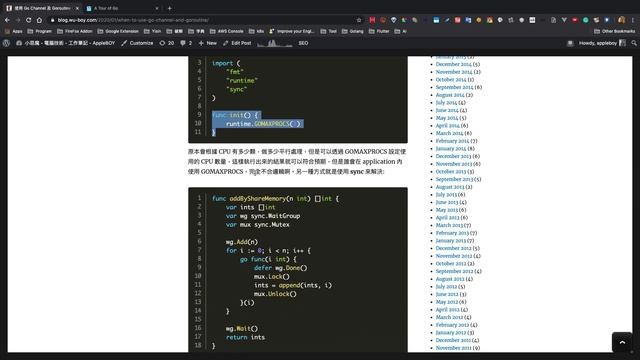The height and width of the screenshot is (360, 640).
Task: Click the addByShareMemory function name in code
Action: point(257,198)
